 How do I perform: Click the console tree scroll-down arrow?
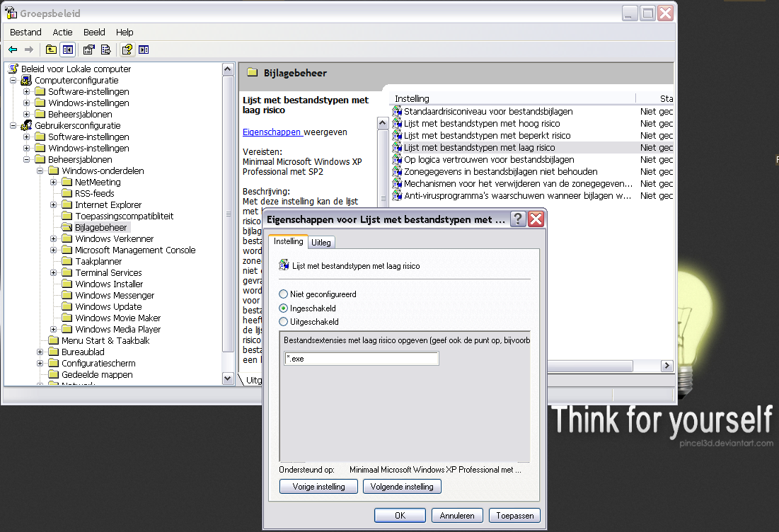click(228, 378)
